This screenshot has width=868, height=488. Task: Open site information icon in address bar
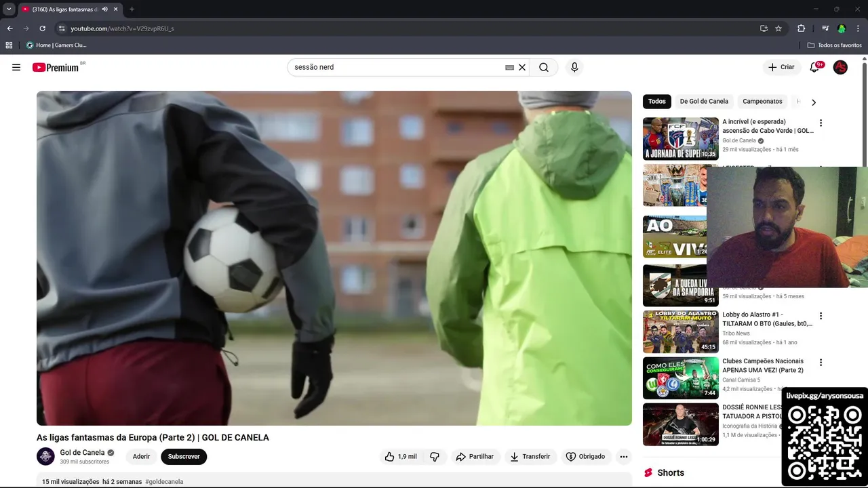(62, 28)
